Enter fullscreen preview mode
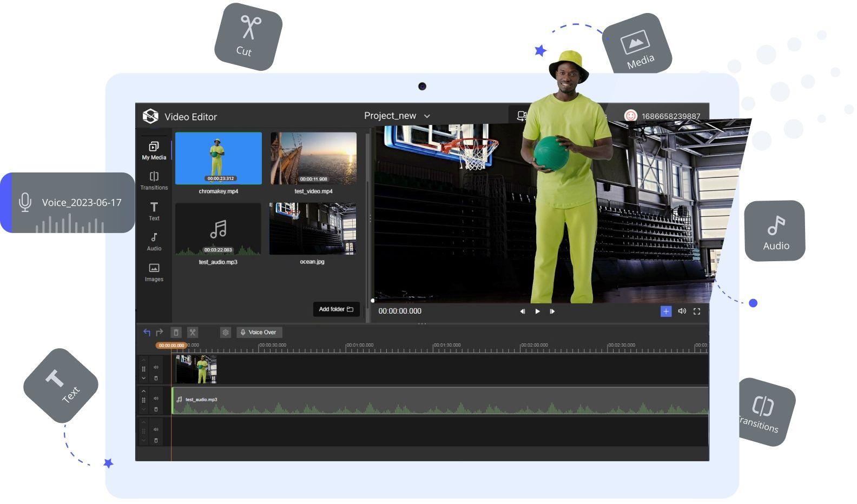Image resolution: width=857 pixels, height=504 pixels. click(x=697, y=311)
